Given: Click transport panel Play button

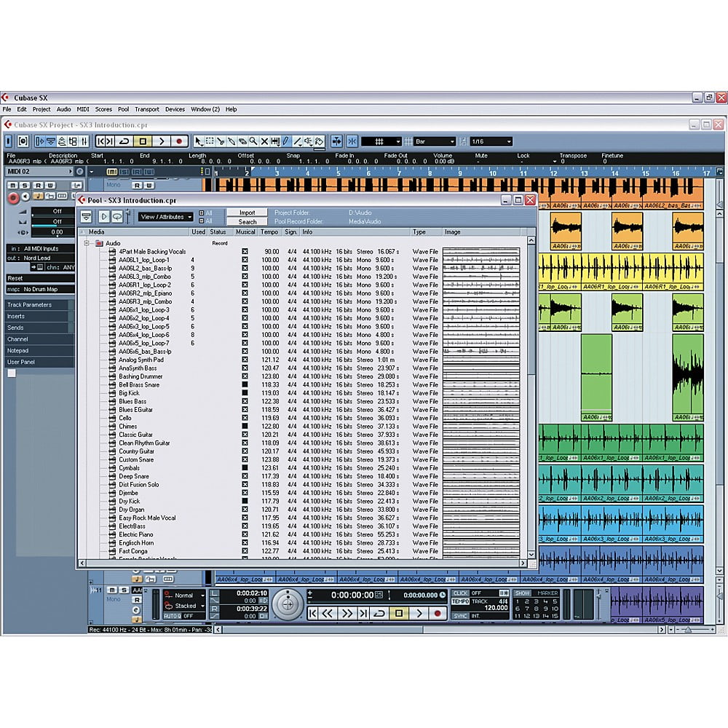Looking at the screenshot, I should pyautogui.click(x=419, y=613).
